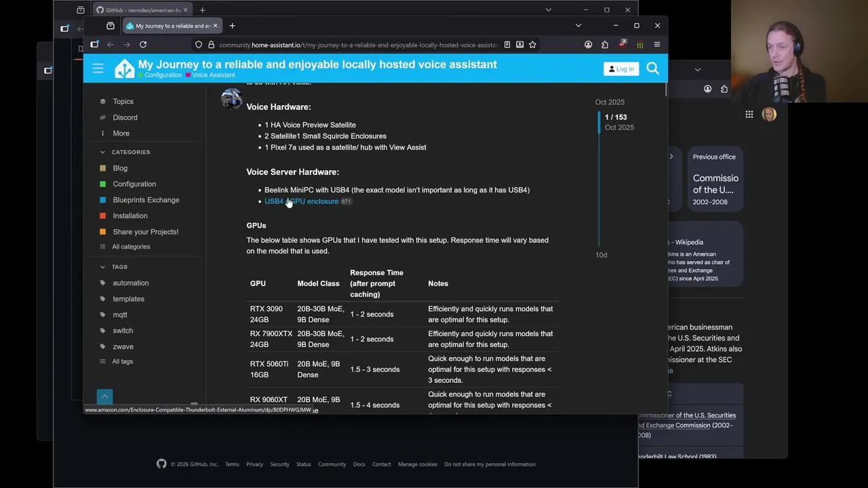Open the Installation category

(130, 216)
